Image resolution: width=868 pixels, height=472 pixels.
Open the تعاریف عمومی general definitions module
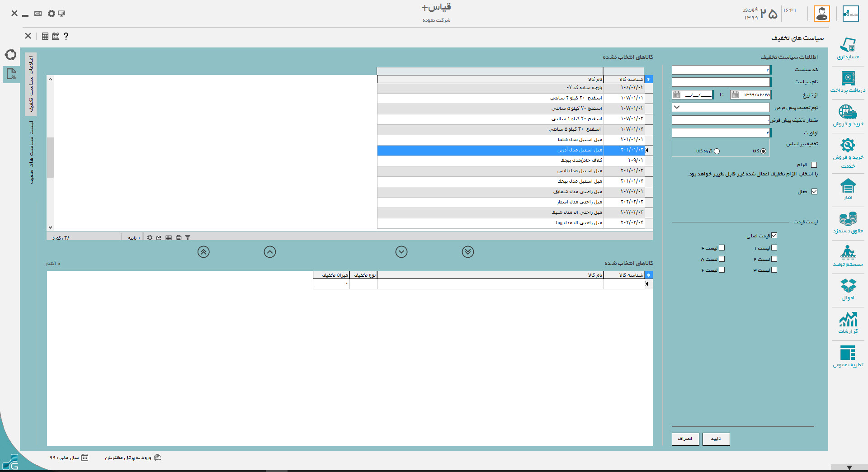click(x=848, y=356)
